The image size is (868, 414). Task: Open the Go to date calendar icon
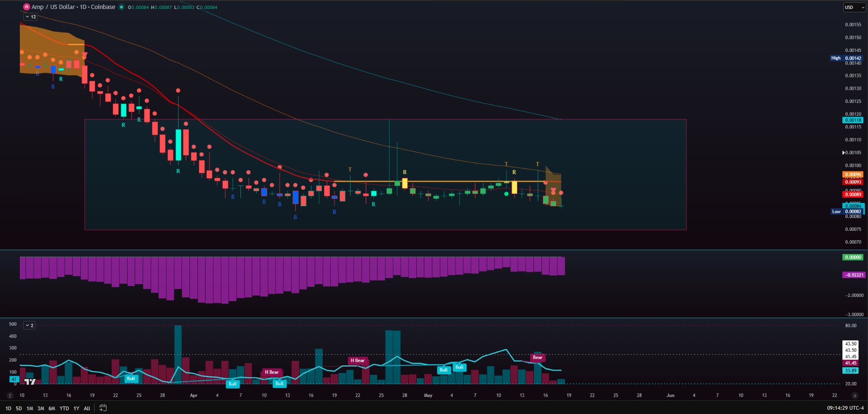tap(103, 408)
